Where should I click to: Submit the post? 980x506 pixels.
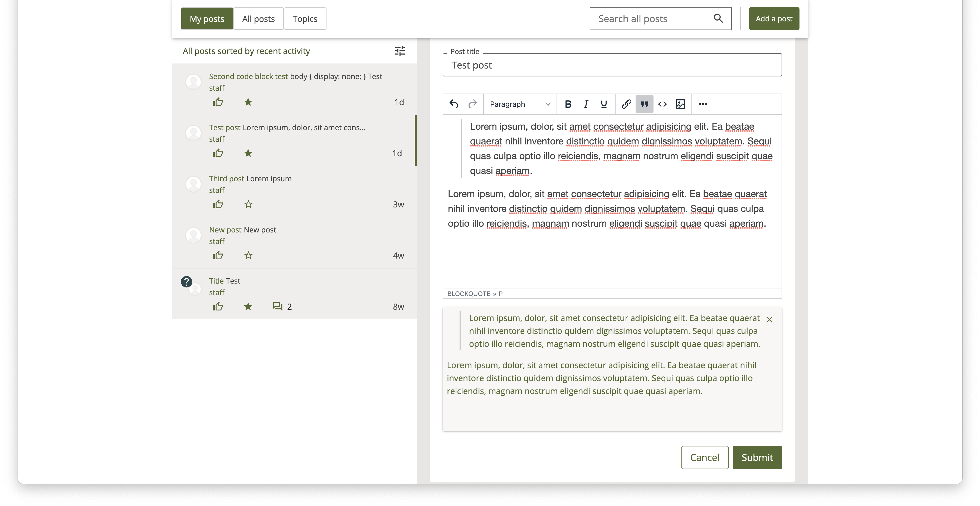pos(757,457)
